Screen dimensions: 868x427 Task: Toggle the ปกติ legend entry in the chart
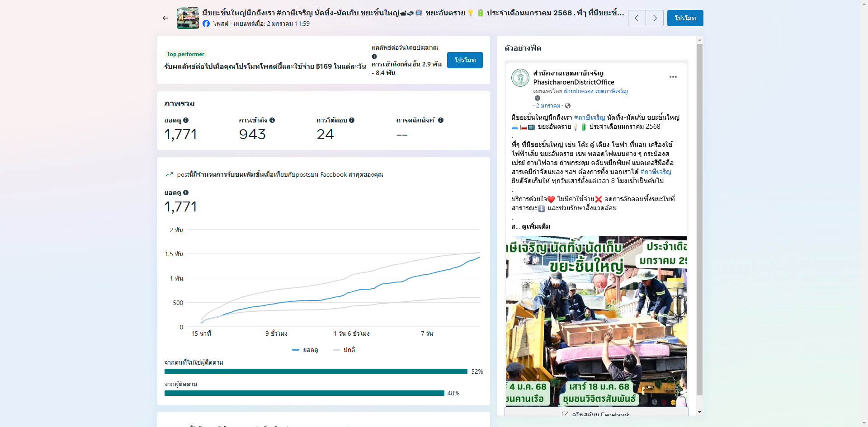click(344, 350)
